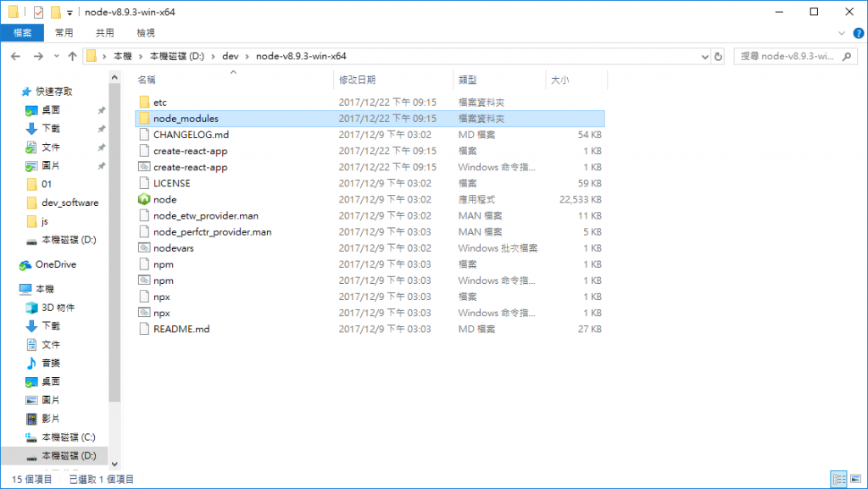Screen dimensions: 868x489
Task: Open recent locations dropdown arrow
Action: [x=57, y=56]
